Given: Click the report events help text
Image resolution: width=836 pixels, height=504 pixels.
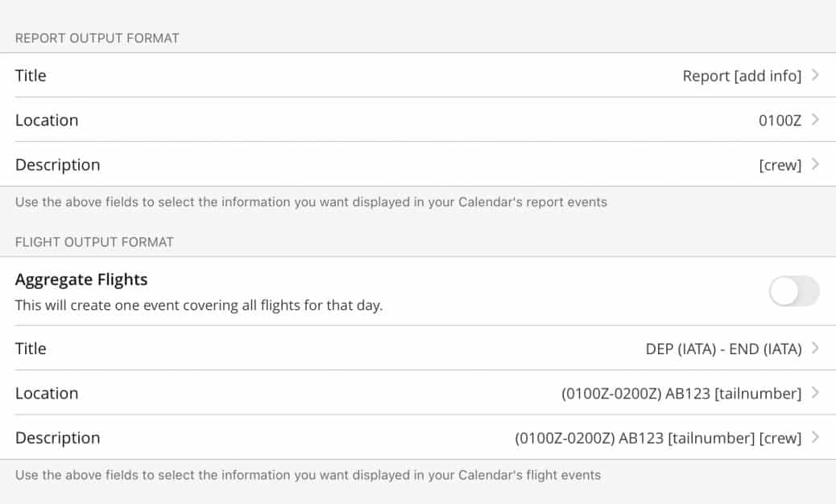Looking at the screenshot, I should coord(310,202).
